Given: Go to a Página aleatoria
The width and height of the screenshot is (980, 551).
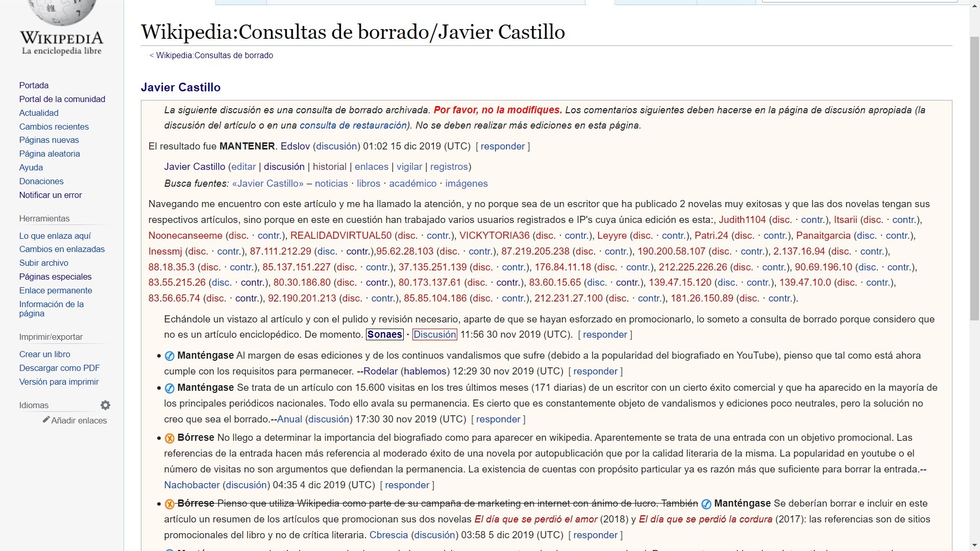Looking at the screenshot, I should [x=50, y=154].
